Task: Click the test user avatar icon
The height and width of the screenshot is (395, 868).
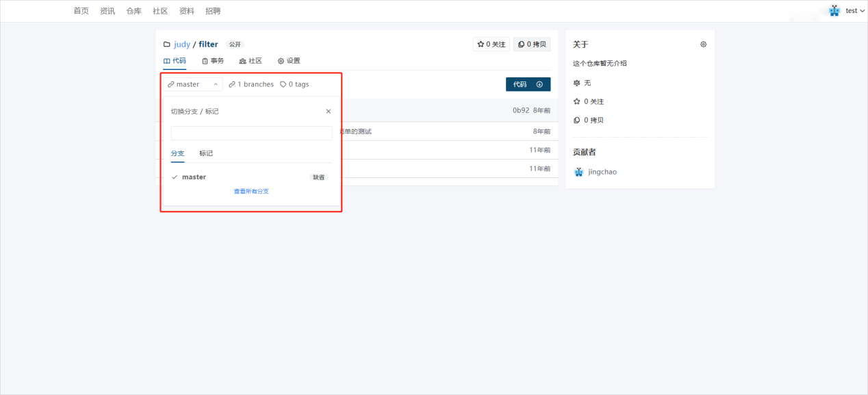Action: click(834, 10)
